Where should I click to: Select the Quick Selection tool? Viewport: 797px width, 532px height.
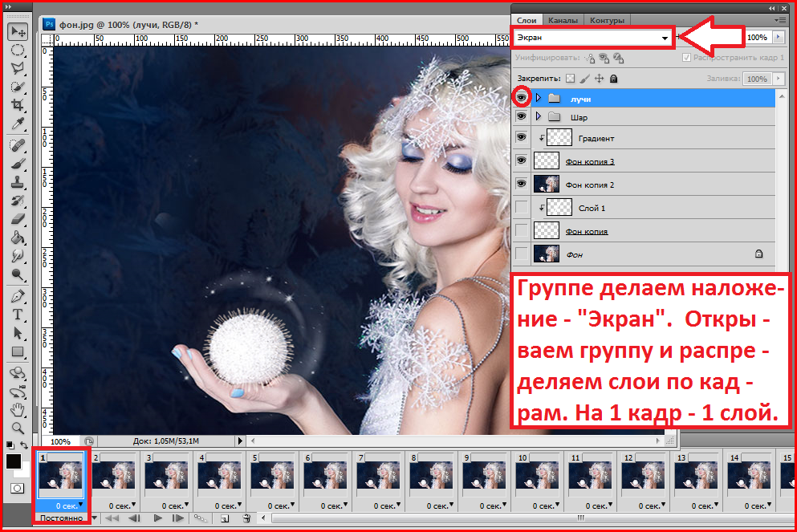[18, 87]
